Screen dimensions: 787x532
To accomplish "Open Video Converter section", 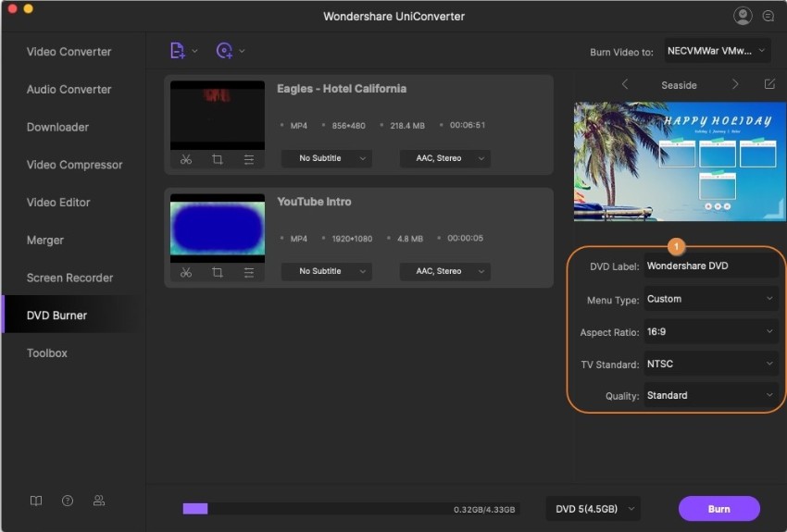I will 69,52.
